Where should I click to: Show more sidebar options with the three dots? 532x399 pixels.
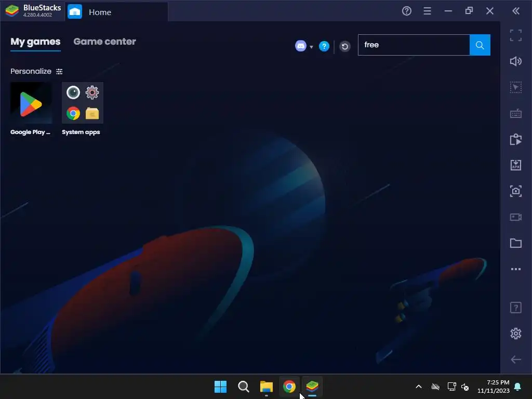click(x=516, y=269)
